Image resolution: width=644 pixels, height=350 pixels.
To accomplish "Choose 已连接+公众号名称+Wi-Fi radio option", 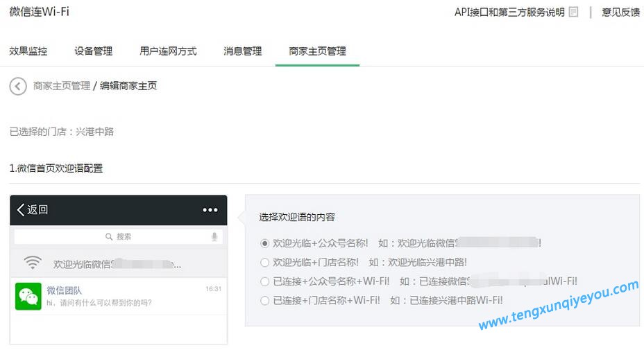I will [x=265, y=281].
